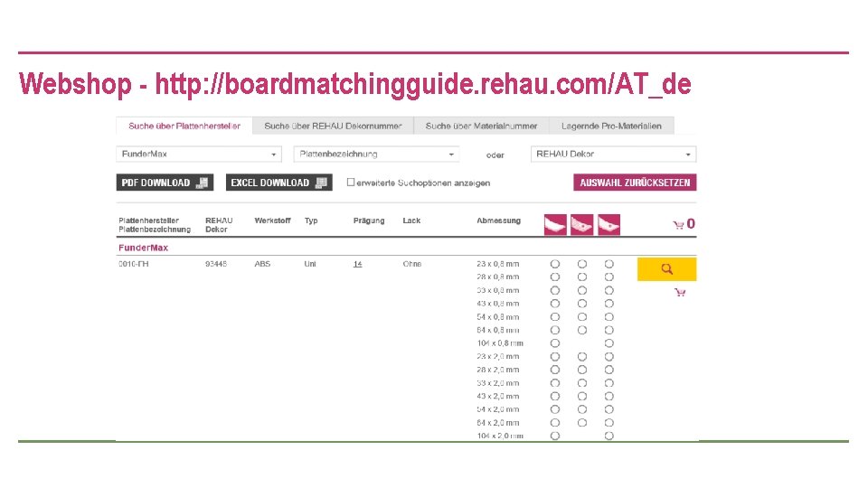Click small cart icon below yellow search button
This screenshot has width=868, height=488.
(680, 292)
